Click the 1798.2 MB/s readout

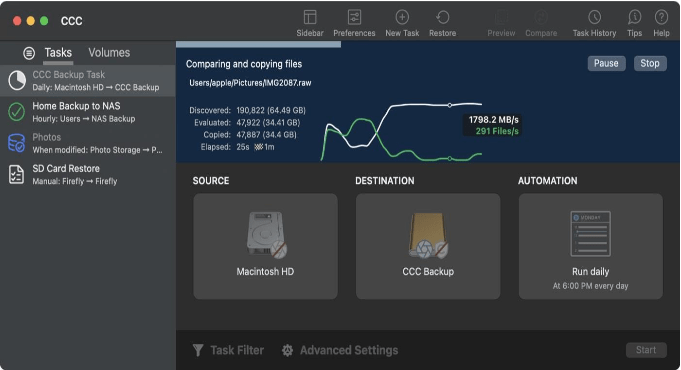click(x=494, y=120)
